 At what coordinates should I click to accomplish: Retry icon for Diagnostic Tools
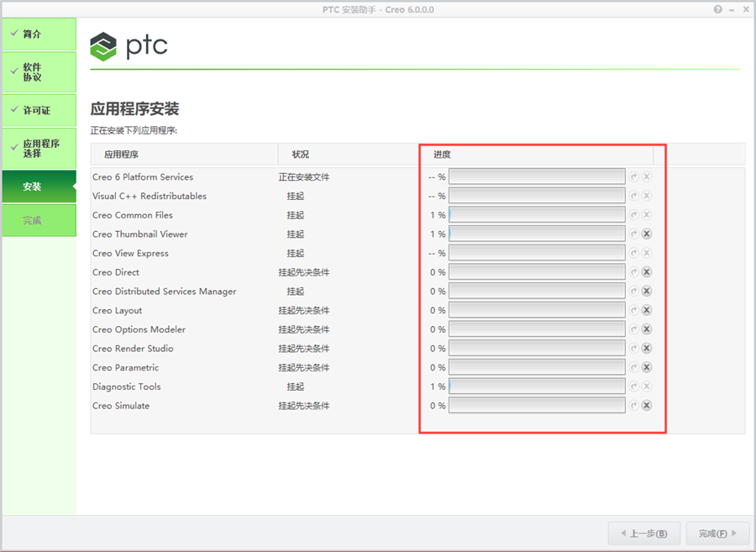point(634,386)
